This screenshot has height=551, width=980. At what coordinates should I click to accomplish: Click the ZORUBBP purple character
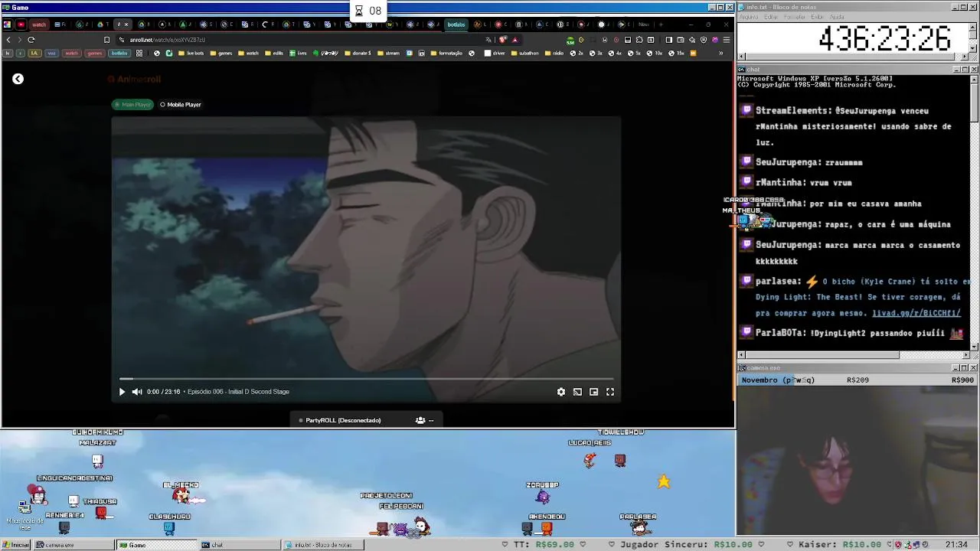543,497
